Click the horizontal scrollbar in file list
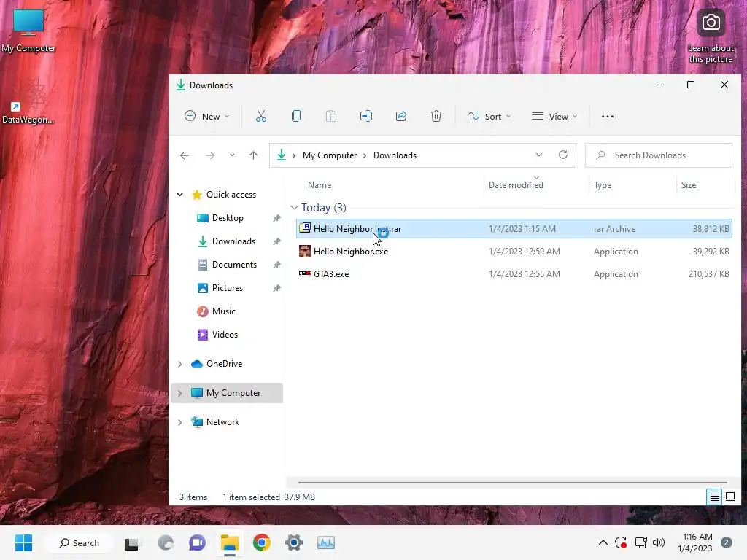The image size is (747, 560). (513, 483)
